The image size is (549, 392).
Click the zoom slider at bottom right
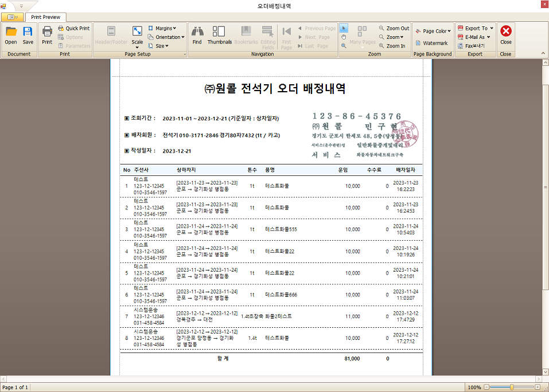[x=512, y=387]
